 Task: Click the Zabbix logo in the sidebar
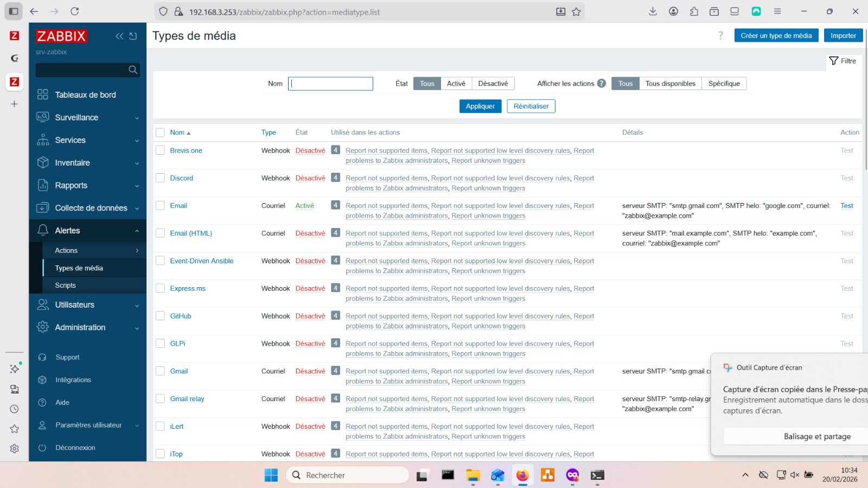click(61, 36)
